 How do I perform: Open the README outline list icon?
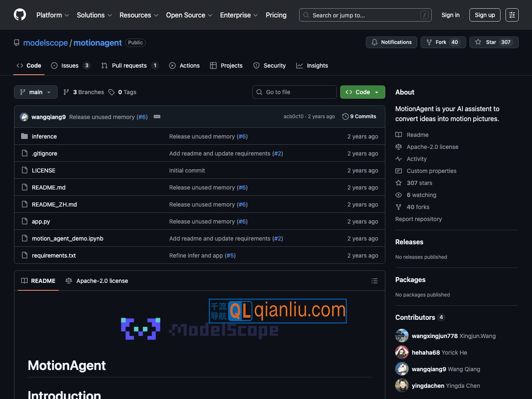click(375, 281)
